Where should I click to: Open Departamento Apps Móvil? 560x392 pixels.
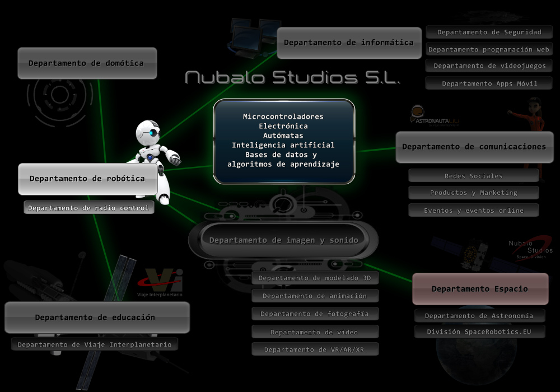(489, 83)
